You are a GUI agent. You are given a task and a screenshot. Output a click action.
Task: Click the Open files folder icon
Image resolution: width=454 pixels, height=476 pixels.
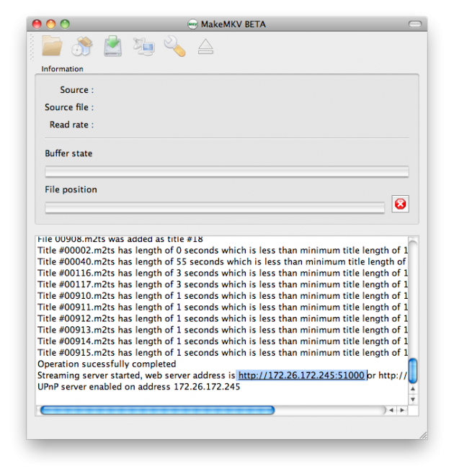pos(52,47)
